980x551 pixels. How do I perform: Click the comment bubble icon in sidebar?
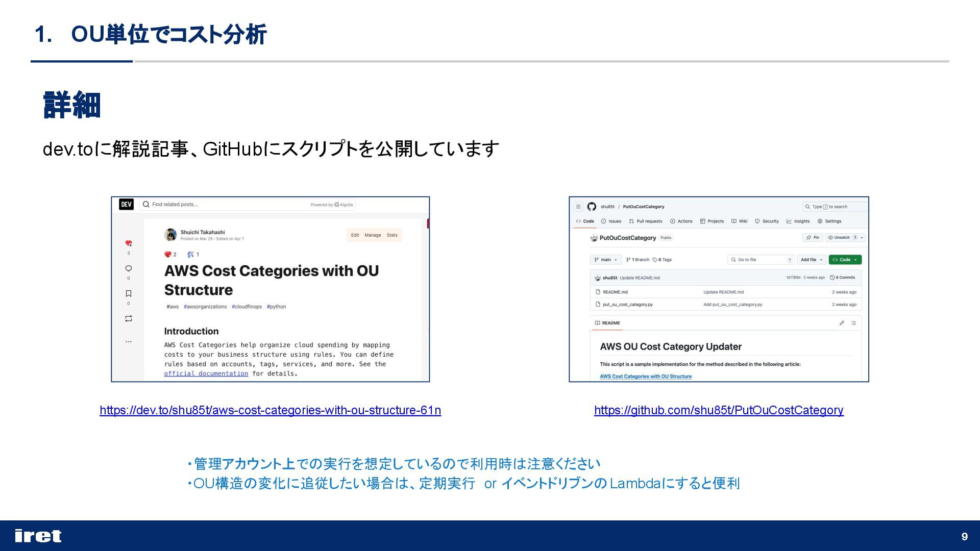coord(129,268)
